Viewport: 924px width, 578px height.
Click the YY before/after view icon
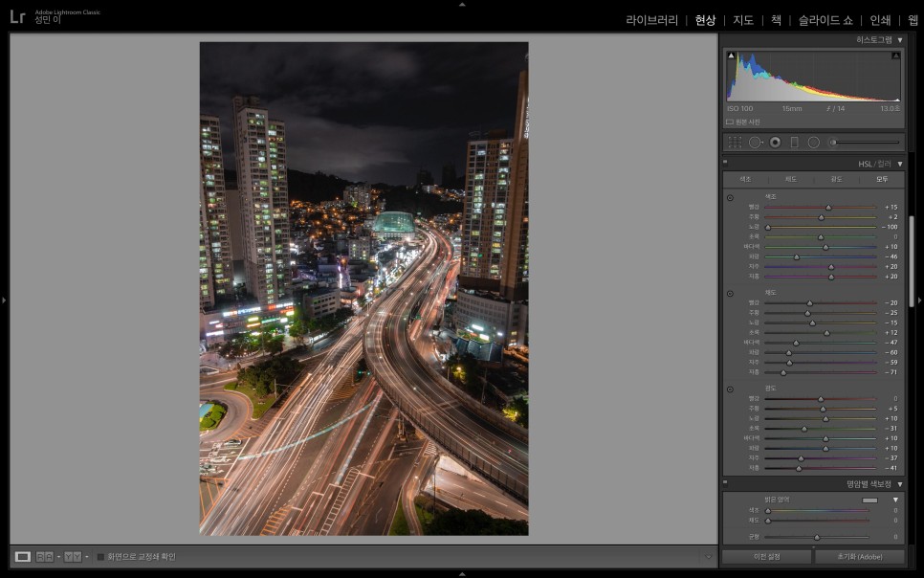(x=73, y=557)
